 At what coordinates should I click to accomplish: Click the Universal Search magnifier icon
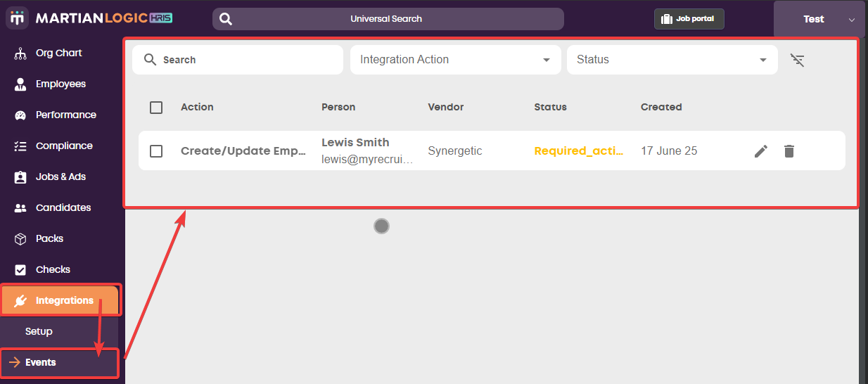(226, 19)
